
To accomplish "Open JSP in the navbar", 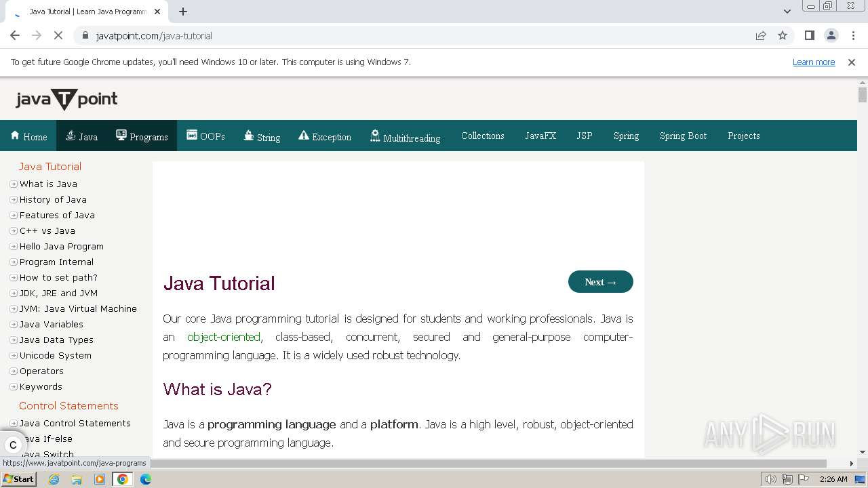I will click(x=585, y=136).
